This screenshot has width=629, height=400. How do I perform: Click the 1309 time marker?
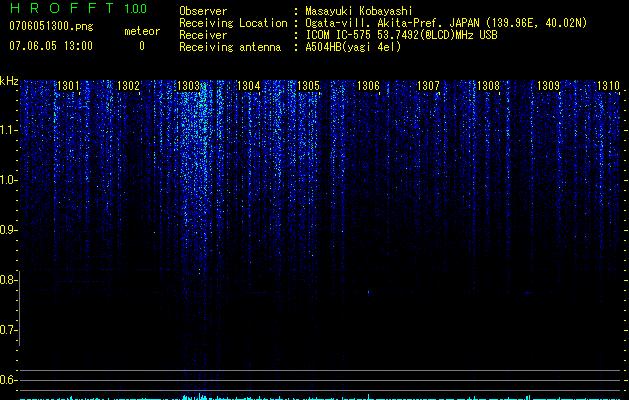[548, 86]
